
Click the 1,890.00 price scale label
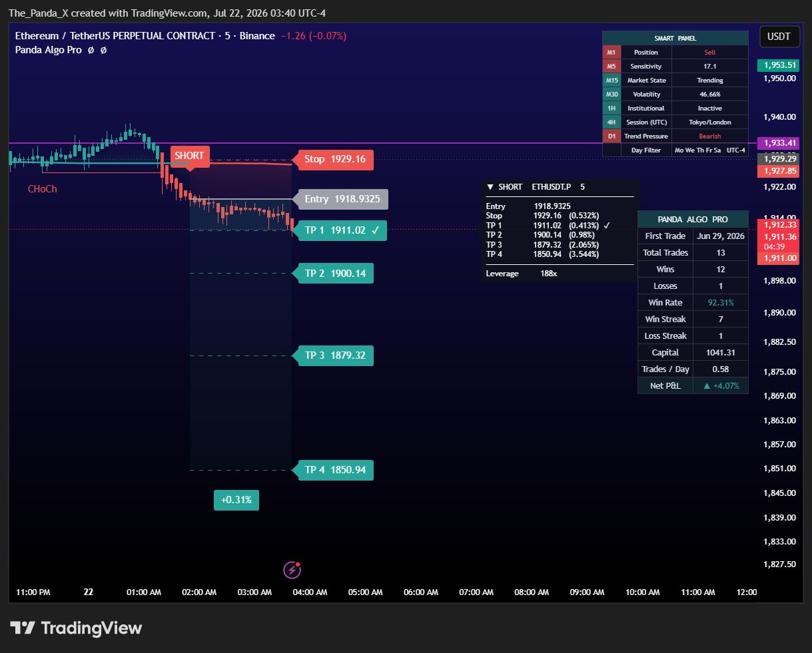tap(779, 312)
